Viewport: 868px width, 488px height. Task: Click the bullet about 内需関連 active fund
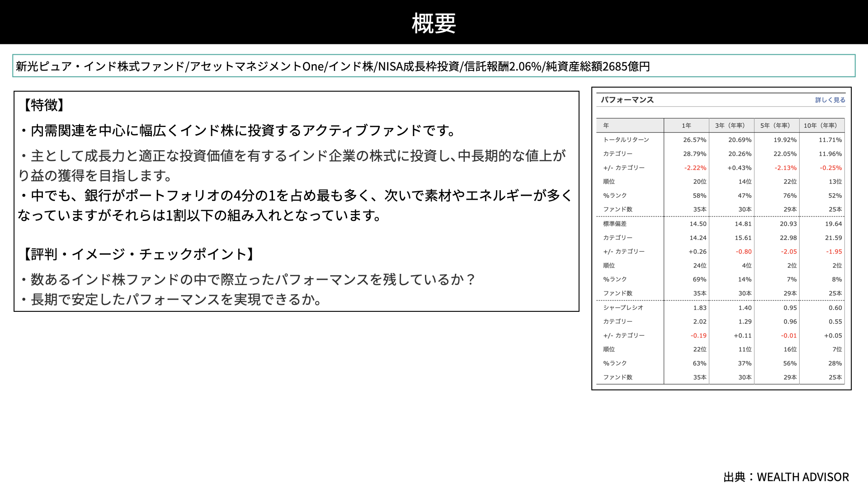238,131
